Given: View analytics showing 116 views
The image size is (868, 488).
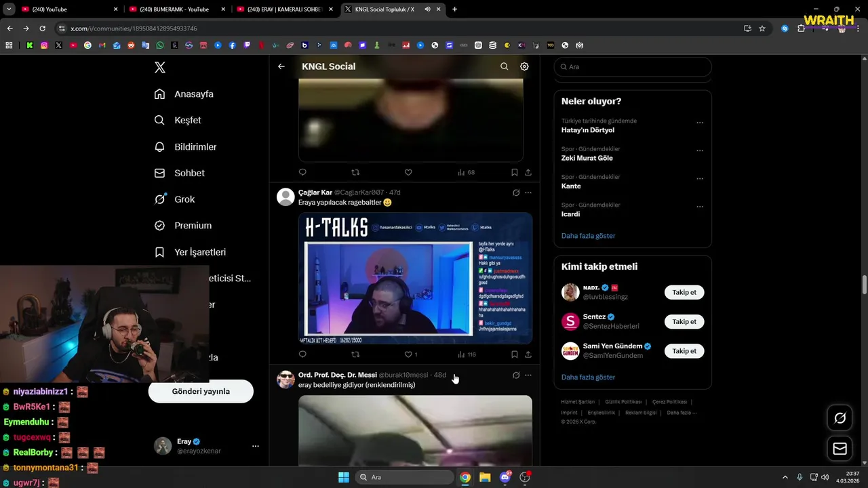Looking at the screenshot, I should (x=467, y=354).
